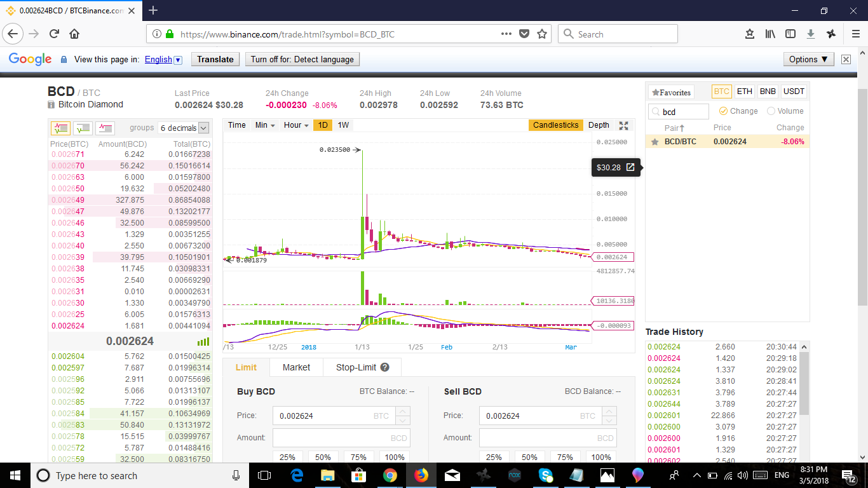The height and width of the screenshot is (488, 868).
Task: Click the Sell BCD Amount input field
Action: 548,438
